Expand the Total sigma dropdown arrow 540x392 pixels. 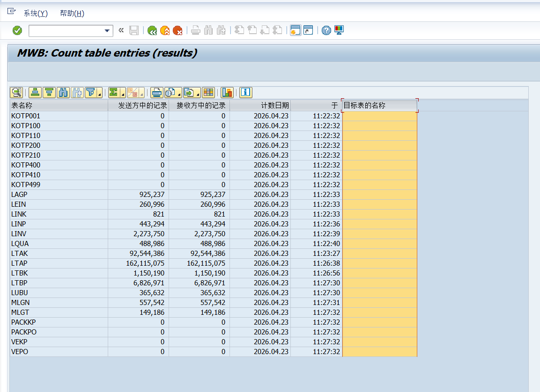tap(123, 93)
